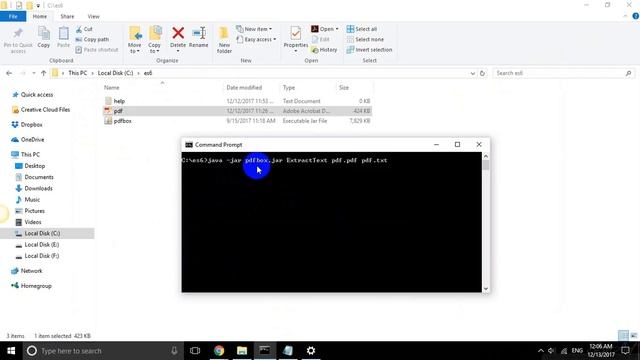This screenshot has height=360, width=640.
Task: Open the New item dropdown
Action: point(254,29)
